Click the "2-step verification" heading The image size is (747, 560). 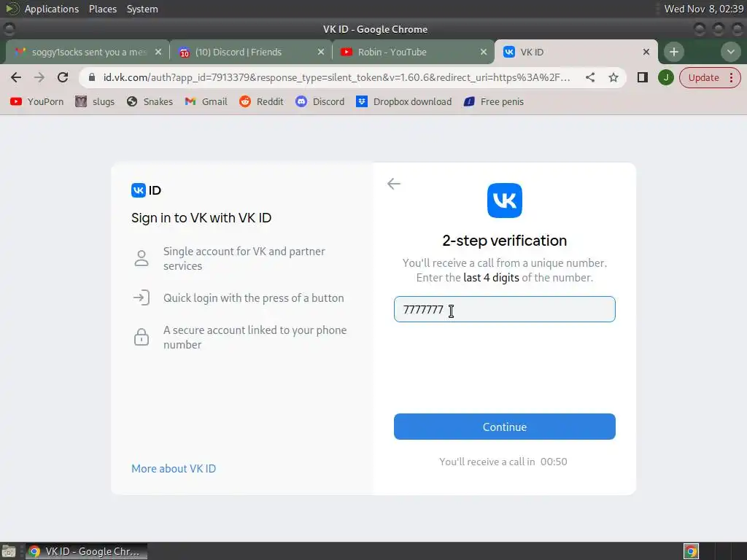click(x=505, y=241)
